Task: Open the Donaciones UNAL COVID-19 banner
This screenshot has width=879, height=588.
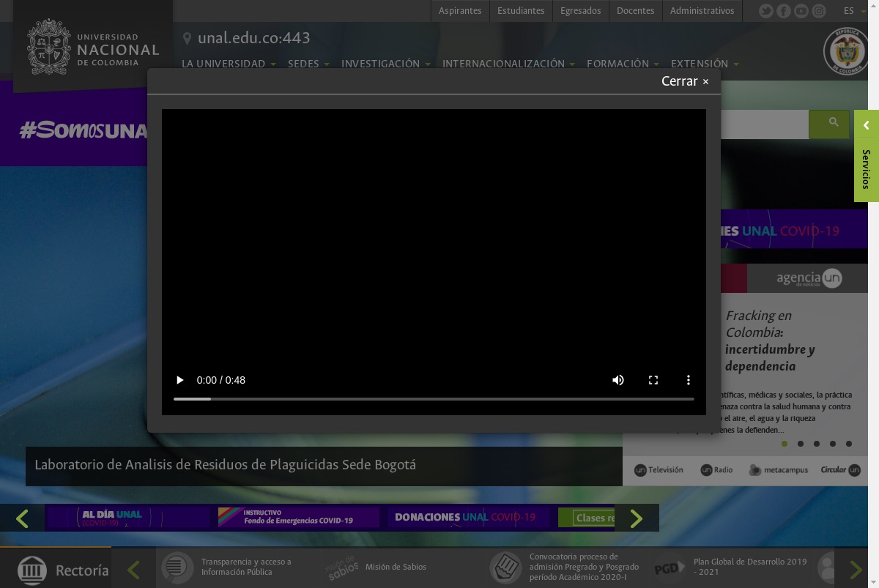Action: tap(469, 518)
